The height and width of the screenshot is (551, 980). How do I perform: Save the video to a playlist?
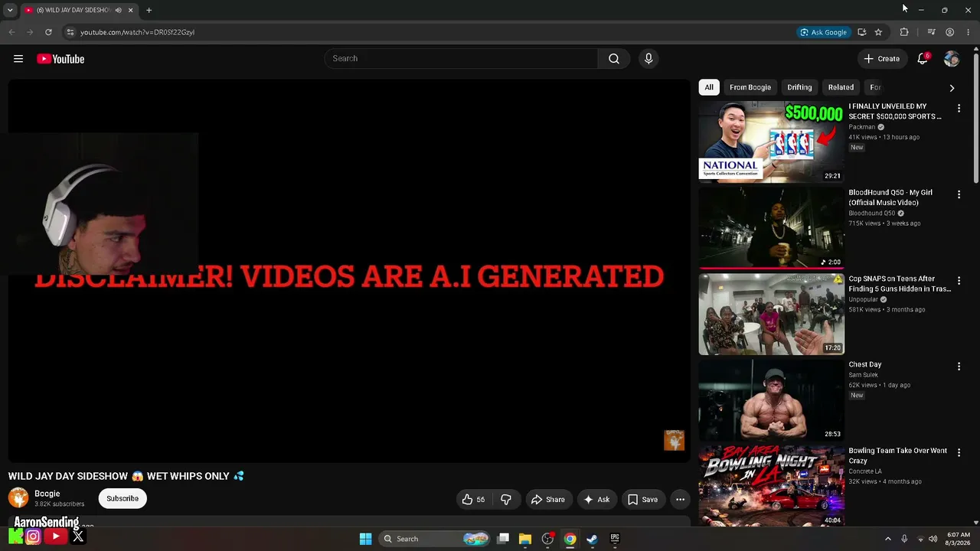click(x=643, y=500)
